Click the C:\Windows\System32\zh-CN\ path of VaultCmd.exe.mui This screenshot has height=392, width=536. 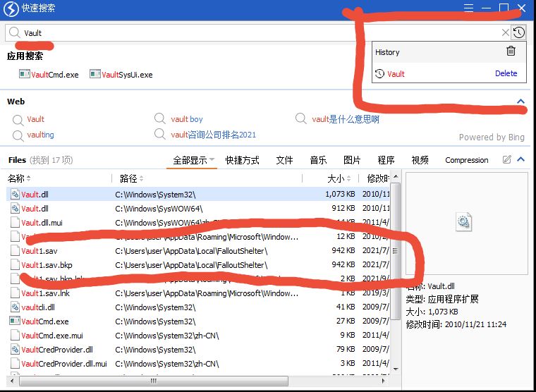click(167, 336)
